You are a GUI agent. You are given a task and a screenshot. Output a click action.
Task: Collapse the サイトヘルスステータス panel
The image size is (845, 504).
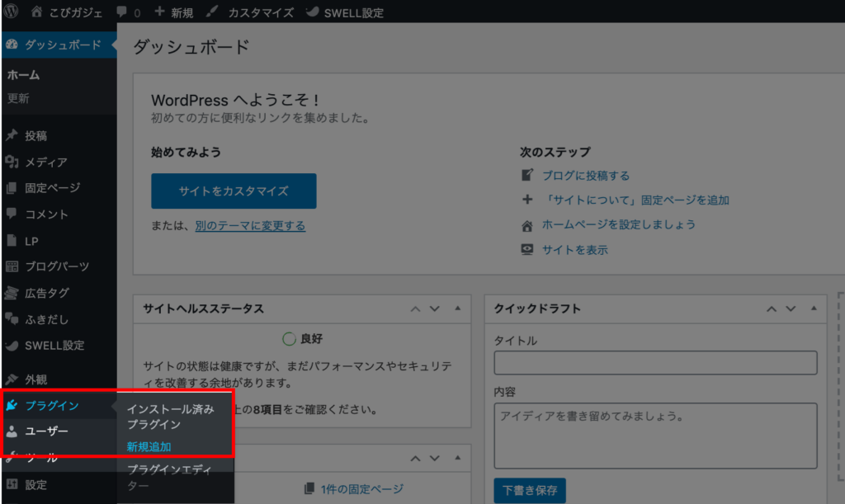457,309
